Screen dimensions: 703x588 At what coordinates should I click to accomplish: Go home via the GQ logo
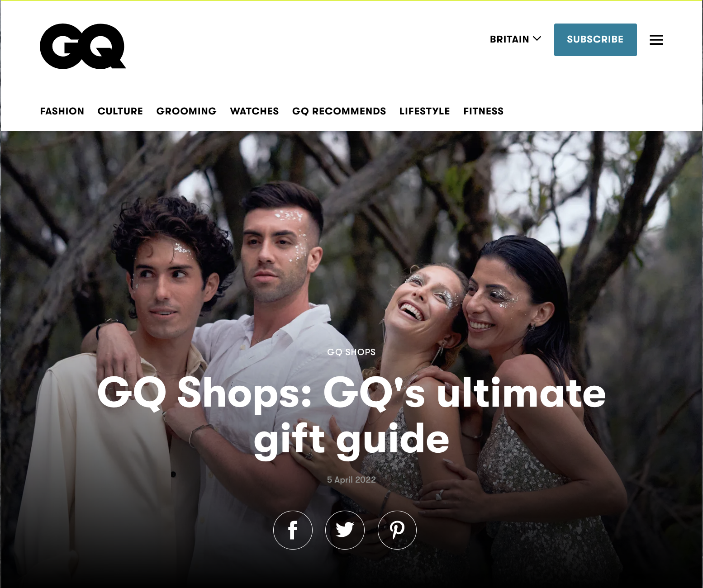coord(83,46)
